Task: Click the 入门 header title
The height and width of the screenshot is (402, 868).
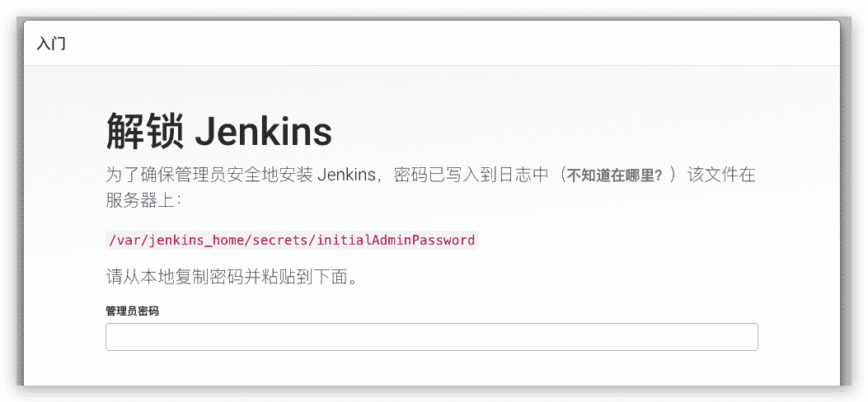Action: pos(51,43)
